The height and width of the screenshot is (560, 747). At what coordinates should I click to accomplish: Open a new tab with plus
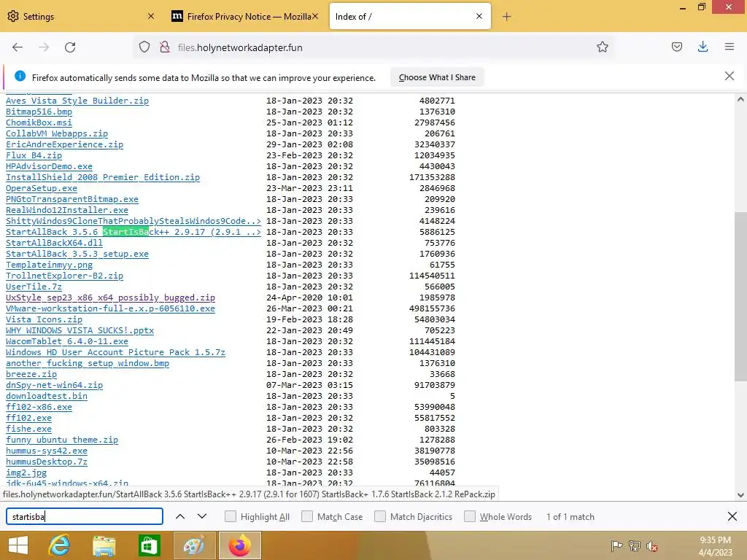[506, 17]
